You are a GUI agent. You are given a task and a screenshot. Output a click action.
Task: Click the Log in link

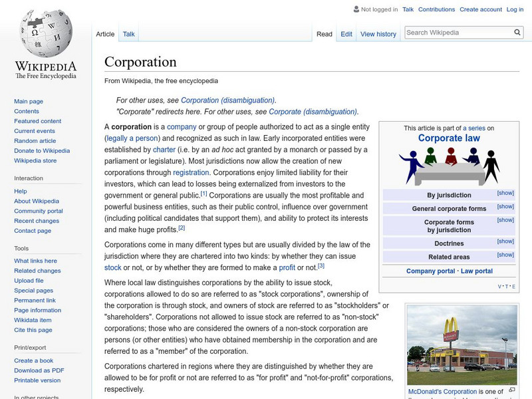pyautogui.click(x=515, y=9)
